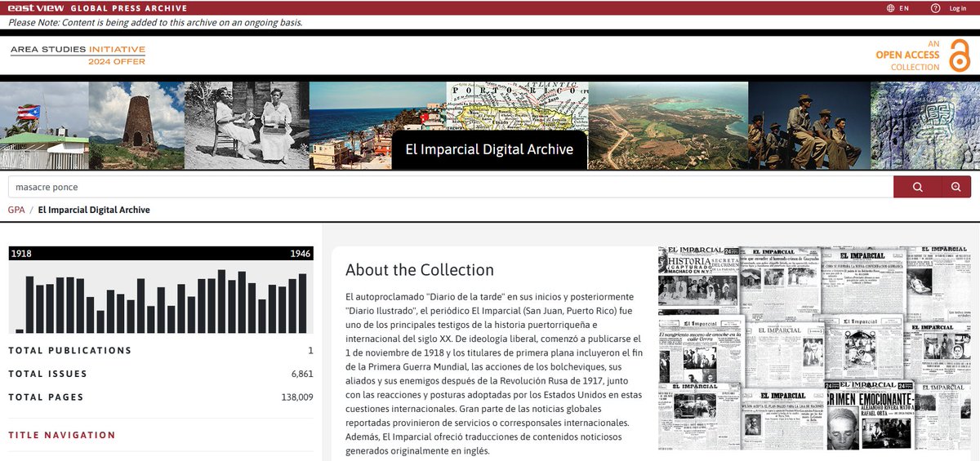Click the Log In link
This screenshot has height=461, width=980.
(958, 8)
